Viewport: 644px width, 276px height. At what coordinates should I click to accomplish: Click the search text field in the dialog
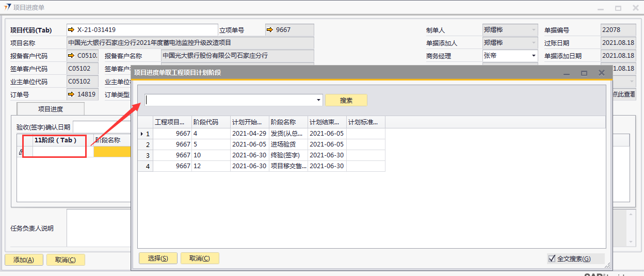point(230,100)
